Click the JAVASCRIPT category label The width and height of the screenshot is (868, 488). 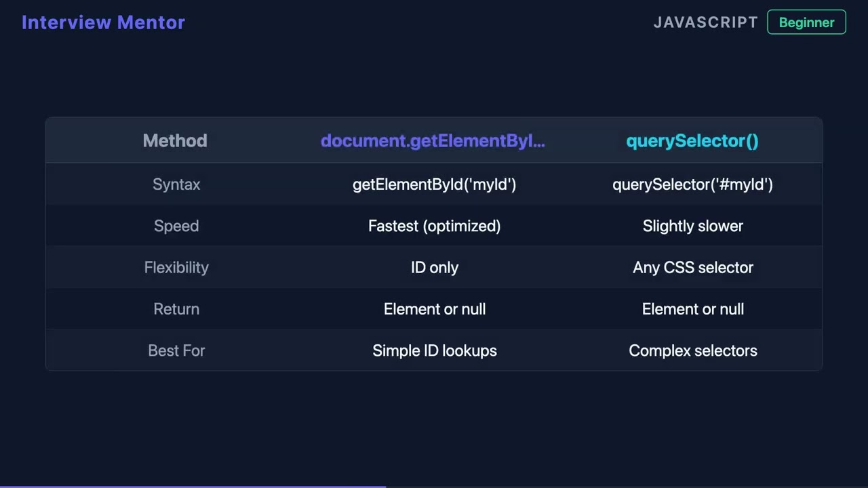tap(705, 22)
